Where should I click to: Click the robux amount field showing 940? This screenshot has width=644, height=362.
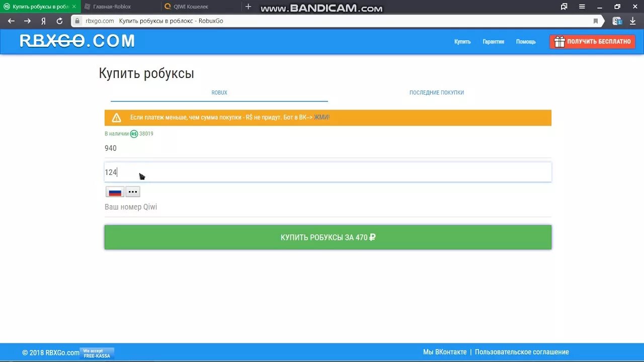328,148
